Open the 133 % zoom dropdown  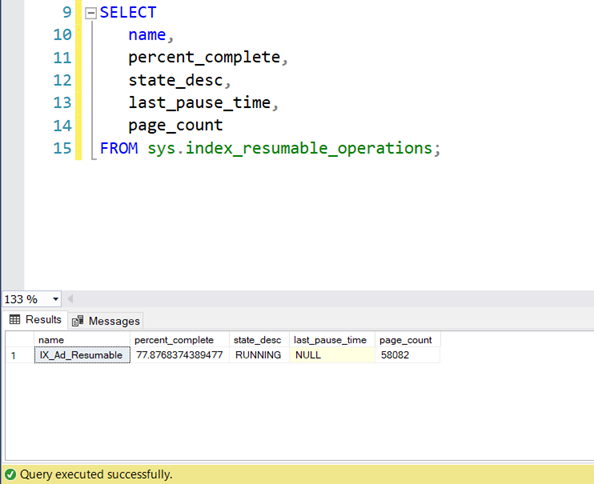56,299
